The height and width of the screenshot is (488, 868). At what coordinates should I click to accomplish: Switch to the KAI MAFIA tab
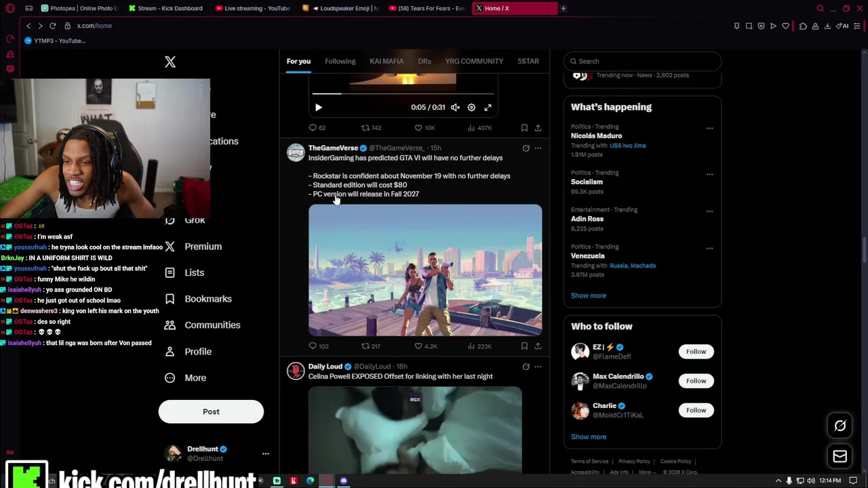387,61
